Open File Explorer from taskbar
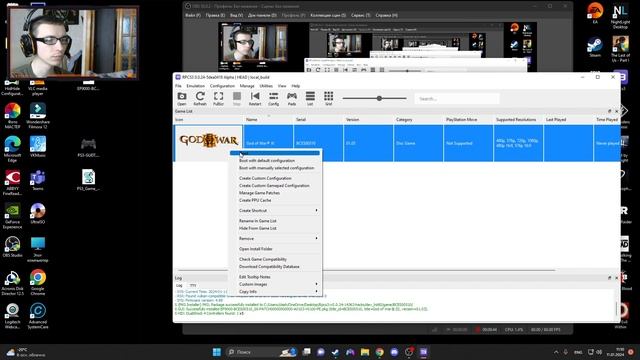The height and width of the screenshot is (360, 640). [365, 352]
